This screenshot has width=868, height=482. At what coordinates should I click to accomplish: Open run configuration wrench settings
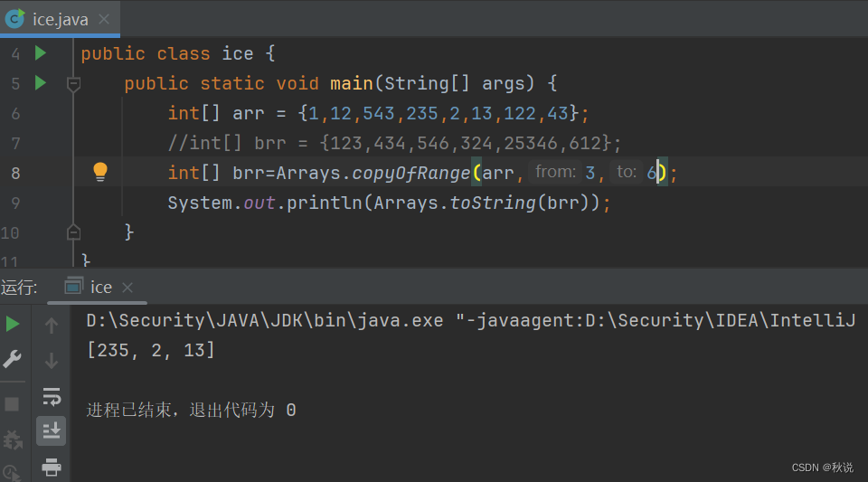click(12, 359)
